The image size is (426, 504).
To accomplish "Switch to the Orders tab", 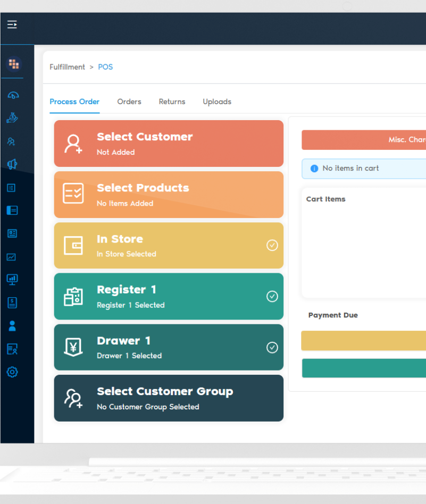I will pos(129,102).
